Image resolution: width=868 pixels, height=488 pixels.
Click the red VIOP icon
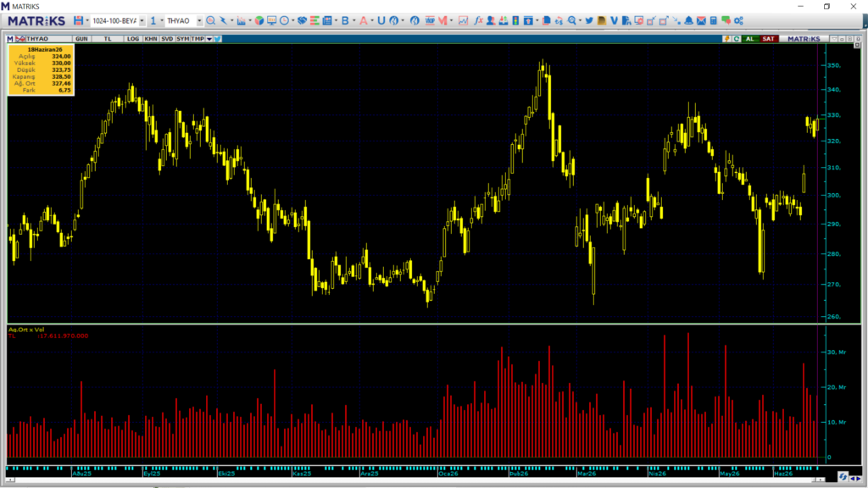(x=430, y=20)
